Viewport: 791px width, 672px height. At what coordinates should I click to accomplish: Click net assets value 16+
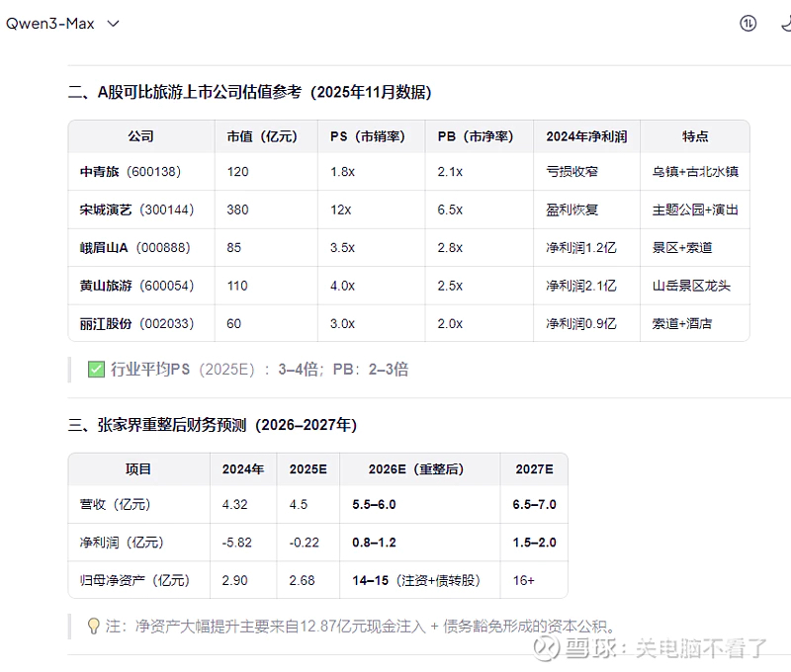click(x=524, y=581)
